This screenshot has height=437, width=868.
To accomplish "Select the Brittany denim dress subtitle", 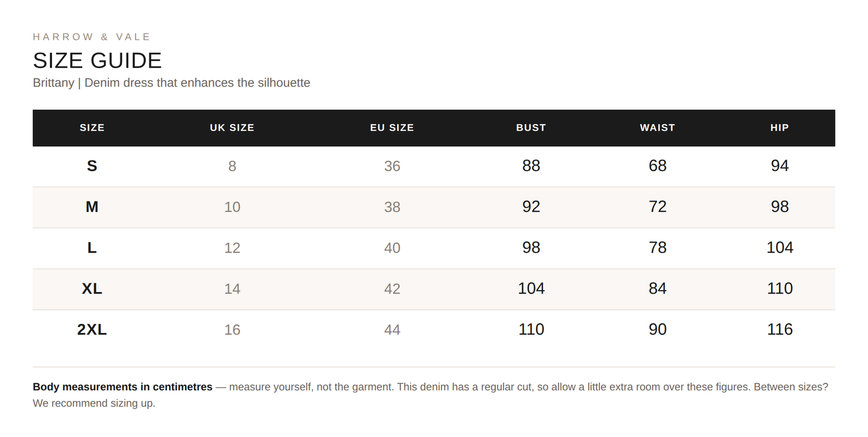I will click(171, 83).
